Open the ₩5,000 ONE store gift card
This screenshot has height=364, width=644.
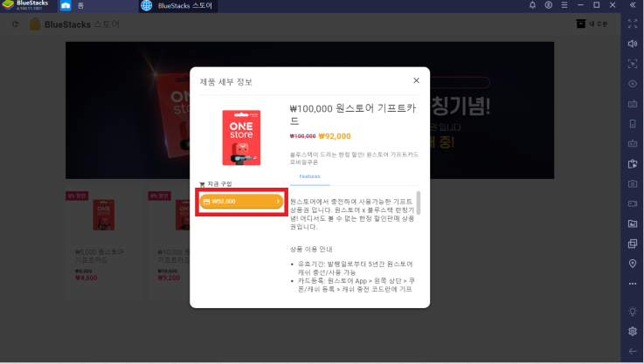[103, 243]
